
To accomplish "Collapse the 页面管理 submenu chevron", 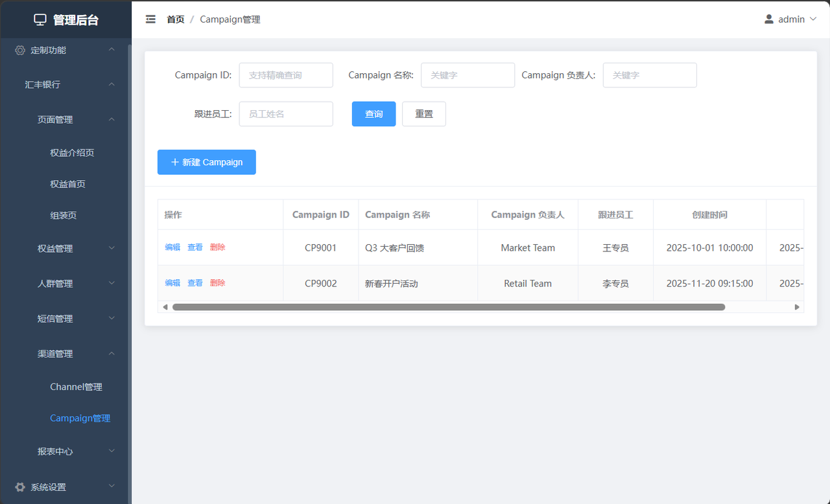I will click(112, 120).
